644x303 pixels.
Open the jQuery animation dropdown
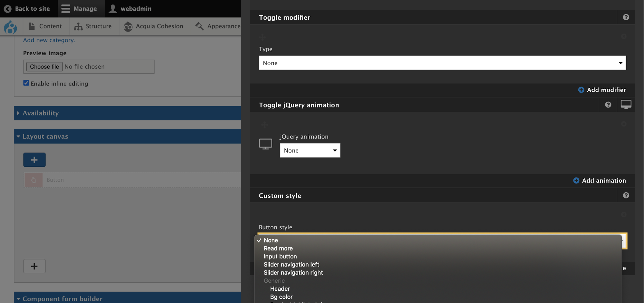(310, 150)
